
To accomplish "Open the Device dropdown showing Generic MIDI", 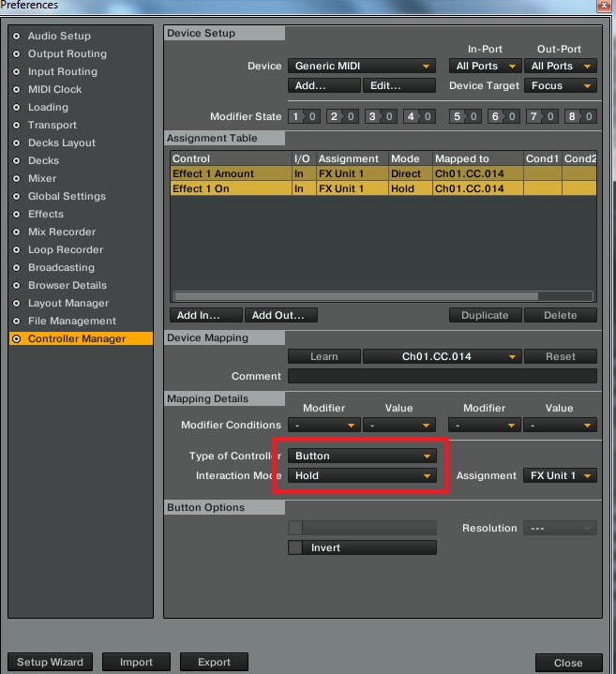I will [x=362, y=67].
